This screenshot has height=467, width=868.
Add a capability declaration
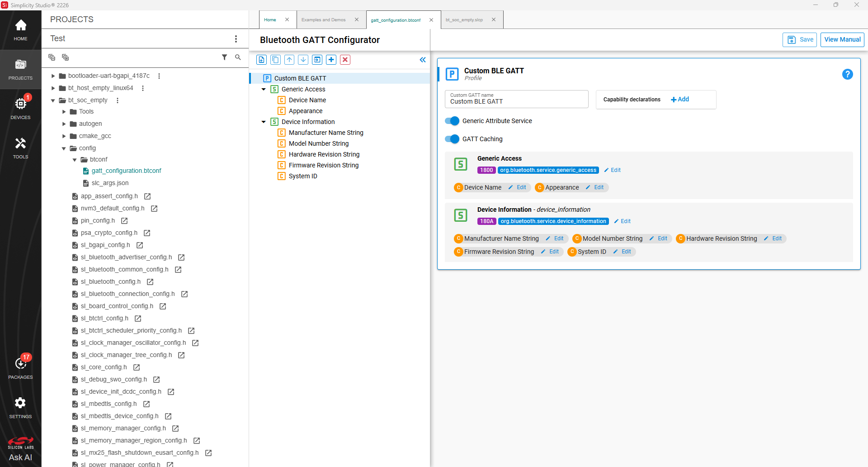[680, 100]
